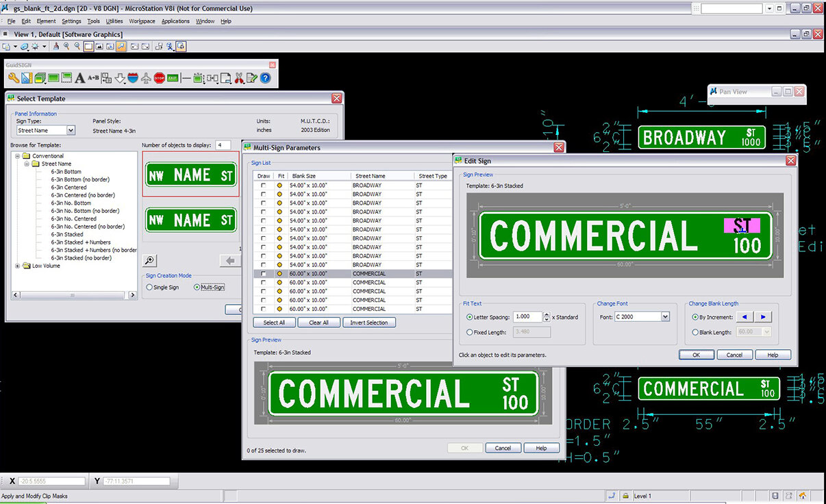The height and width of the screenshot is (504, 826).
Task: Select the interstate route shield icon
Action: click(132, 78)
